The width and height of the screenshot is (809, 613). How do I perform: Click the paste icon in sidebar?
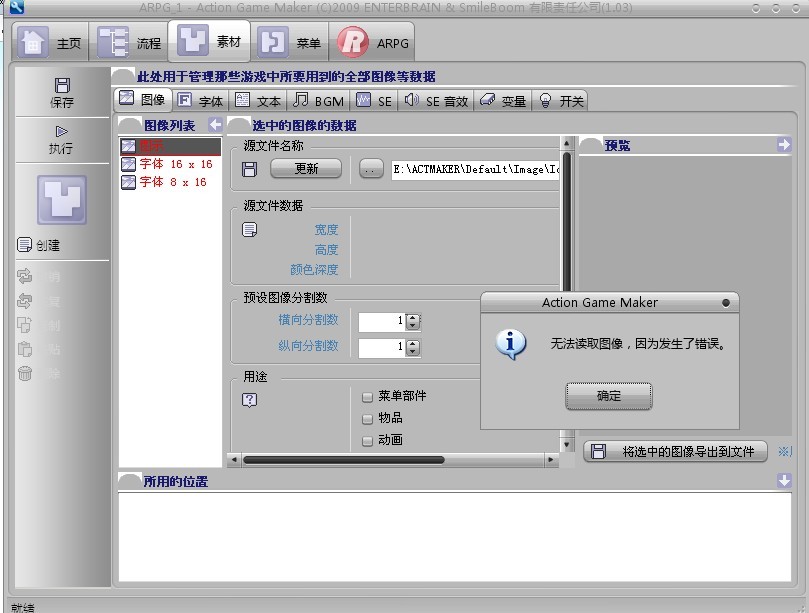tap(25, 349)
